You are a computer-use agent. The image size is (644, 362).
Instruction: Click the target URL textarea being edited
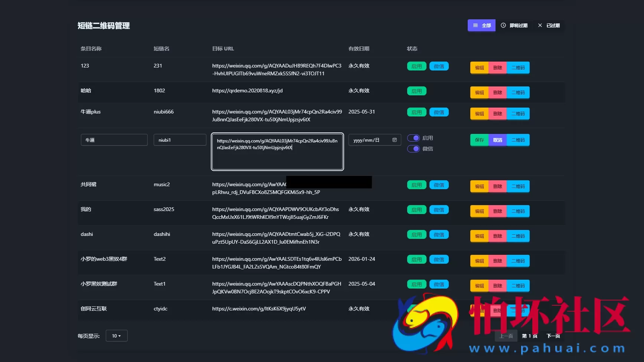coord(277,152)
